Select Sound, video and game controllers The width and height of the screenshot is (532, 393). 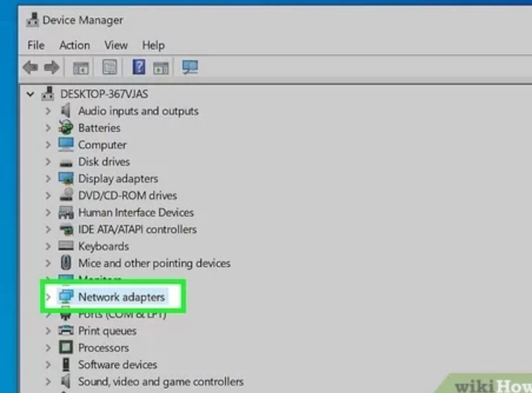tap(161, 382)
